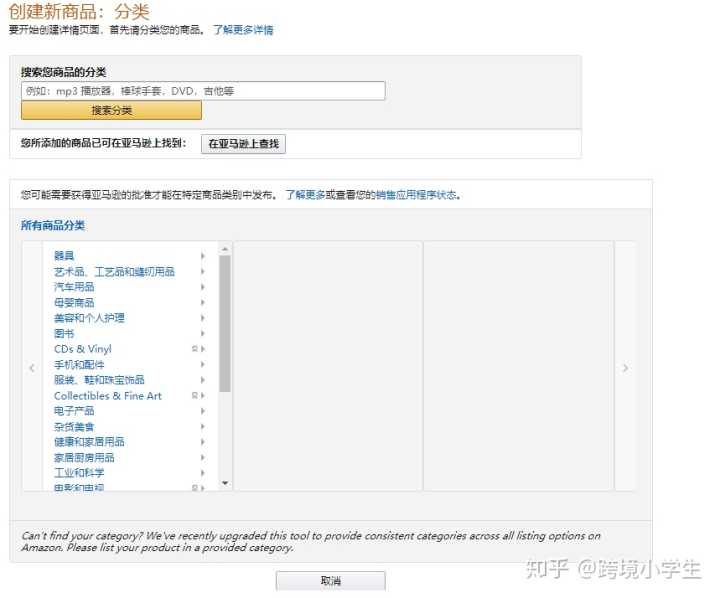Open the 了解更多详情 link
The width and height of the screenshot is (720, 598).
tap(243, 30)
